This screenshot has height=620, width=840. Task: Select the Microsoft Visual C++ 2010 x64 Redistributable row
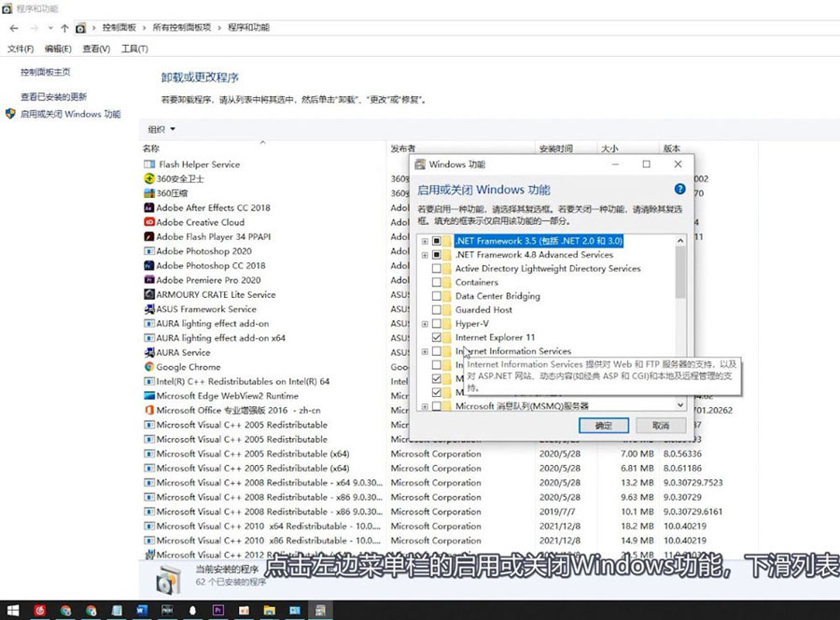click(450, 527)
